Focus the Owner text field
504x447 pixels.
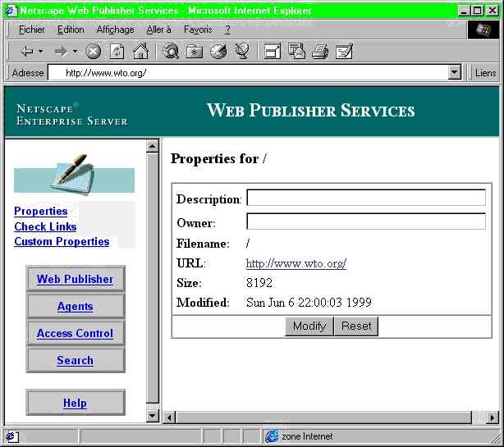(366, 221)
